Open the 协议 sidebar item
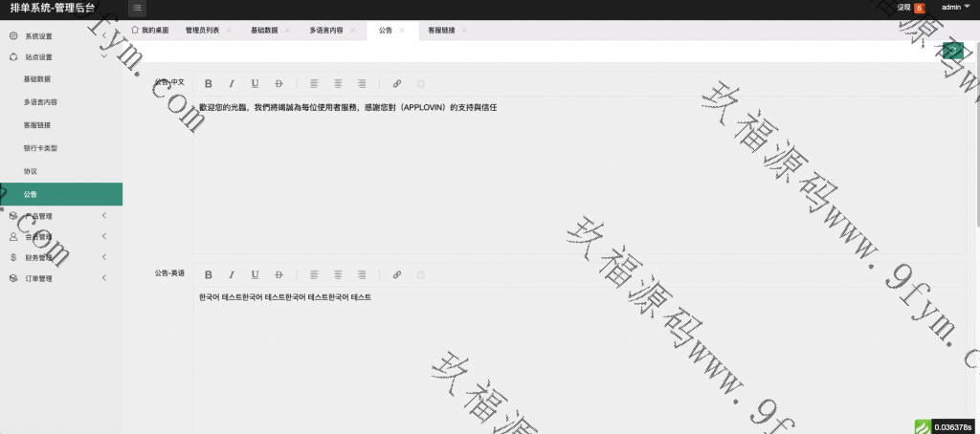 tap(31, 170)
